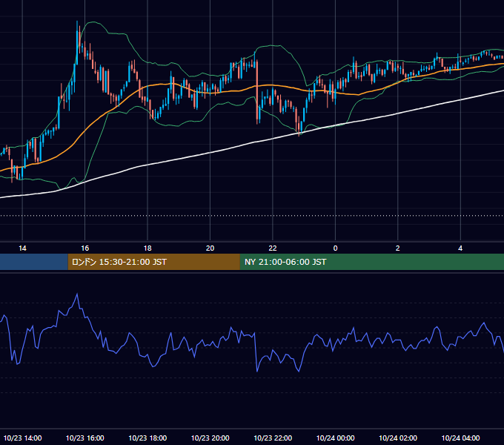Click the '10/24 00:00' indicator axis label
Viewport: 504px width, 445px height.
click(x=335, y=438)
